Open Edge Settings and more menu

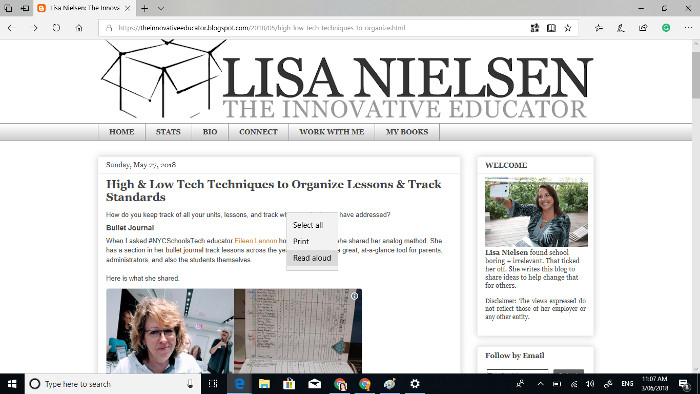(x=688, y=28)
